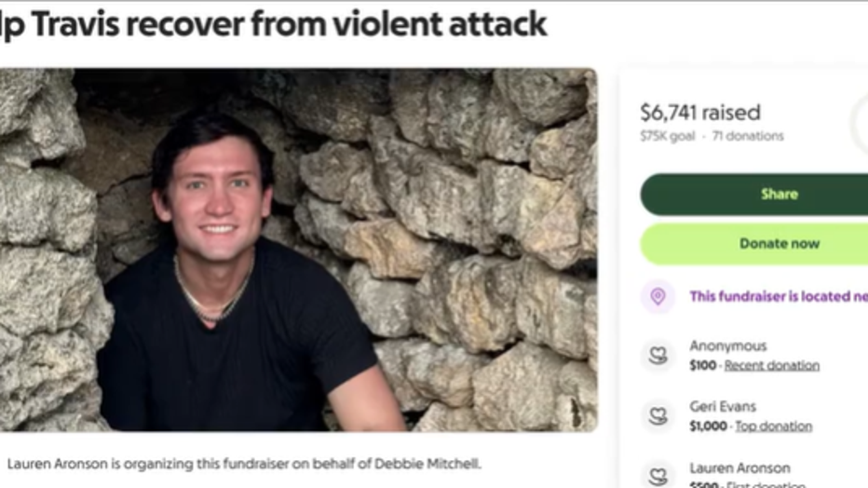Viewport: 868px width, 488px height.
Task: Click the circular progress indicator beside raised amount
Action: 861,123
